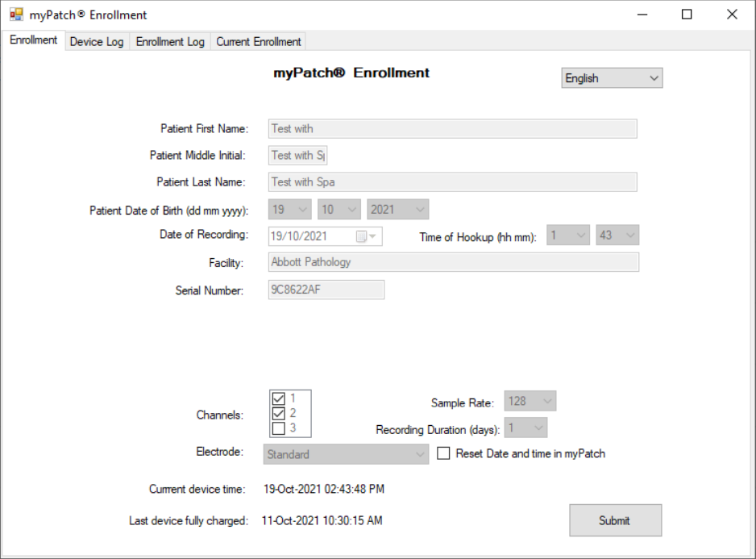Open the Date of Recording calendar picker
The image size is (756, 559).
coord(367,236)
